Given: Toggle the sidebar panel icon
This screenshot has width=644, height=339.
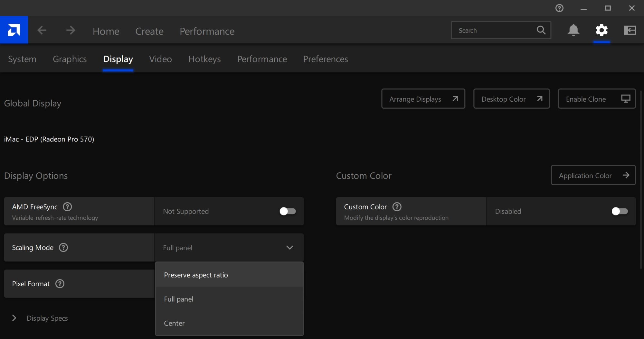Looking at the screenshot, I should (630, 30).
